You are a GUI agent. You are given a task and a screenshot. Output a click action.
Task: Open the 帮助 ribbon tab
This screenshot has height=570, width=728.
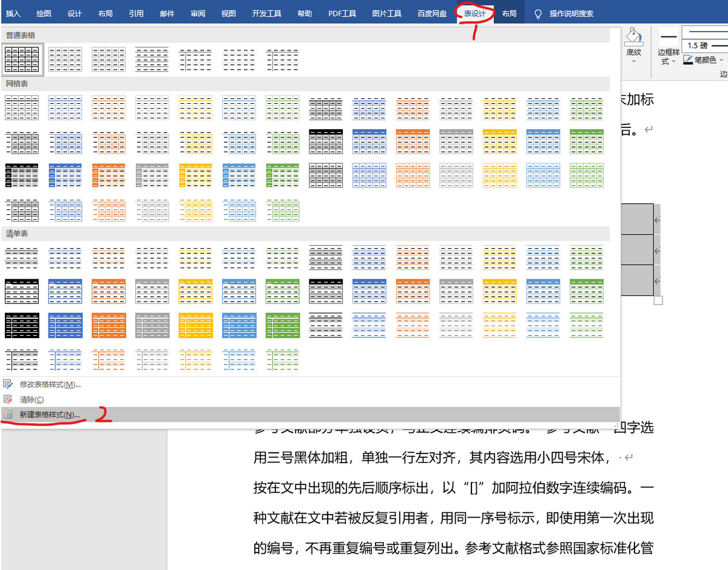click(305, 13)
